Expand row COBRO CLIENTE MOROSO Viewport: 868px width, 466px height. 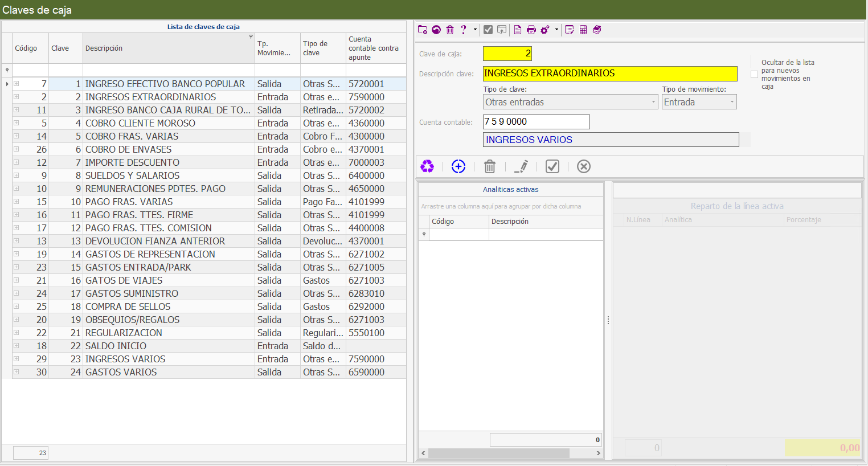[x=17, y=123]
